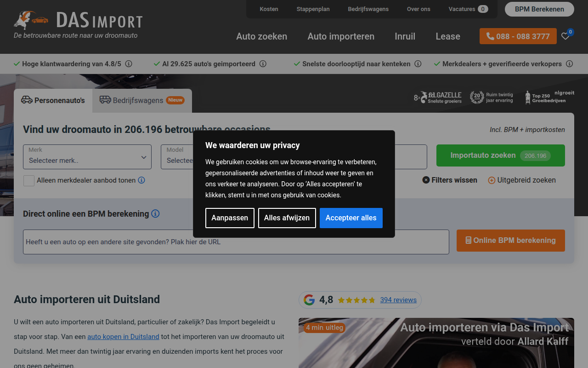
Task: Open the 394 reviews link
Action: coord(398,300)
